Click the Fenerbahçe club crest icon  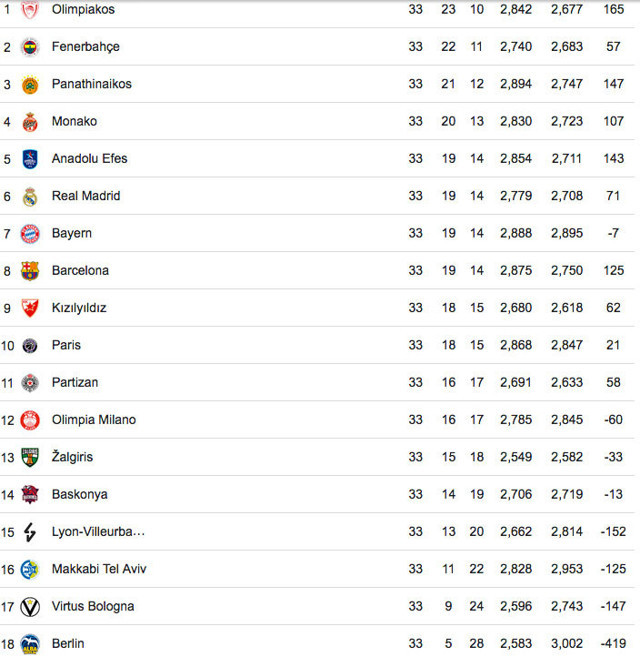click(x=30, y=47)
